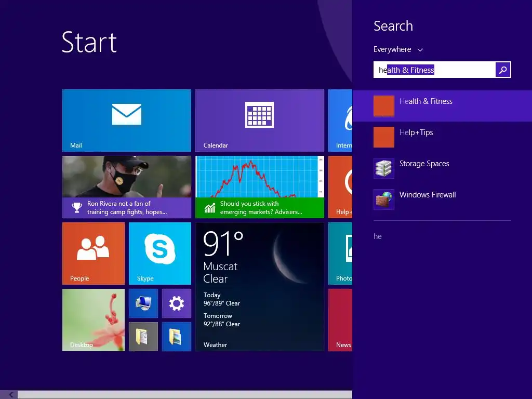Image resolution: width=532 pixels, height=399 pixels.
Task: Open the Weather tile showing Muscat
Action: point(260,287)
